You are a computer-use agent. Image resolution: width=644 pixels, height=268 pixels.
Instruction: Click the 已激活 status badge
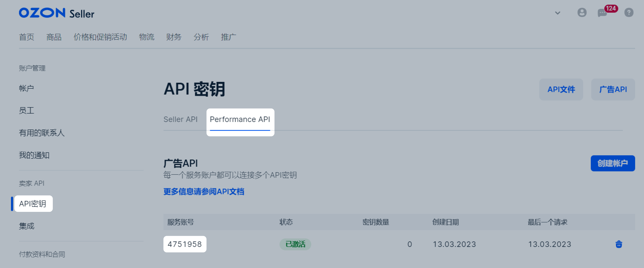click(x=295, y=244)
